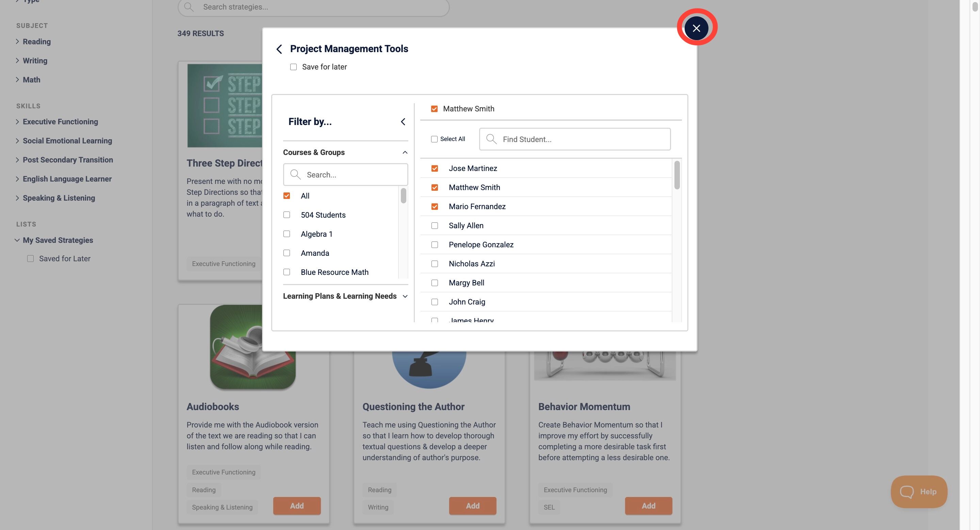Add the Behavior Momentum strategy

[x=648, y=505]
